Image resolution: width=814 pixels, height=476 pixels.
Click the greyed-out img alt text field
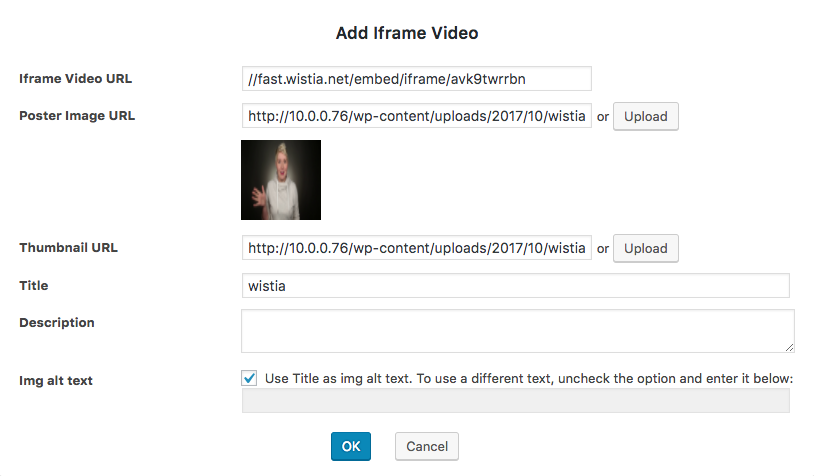click(x=515, y=401)
